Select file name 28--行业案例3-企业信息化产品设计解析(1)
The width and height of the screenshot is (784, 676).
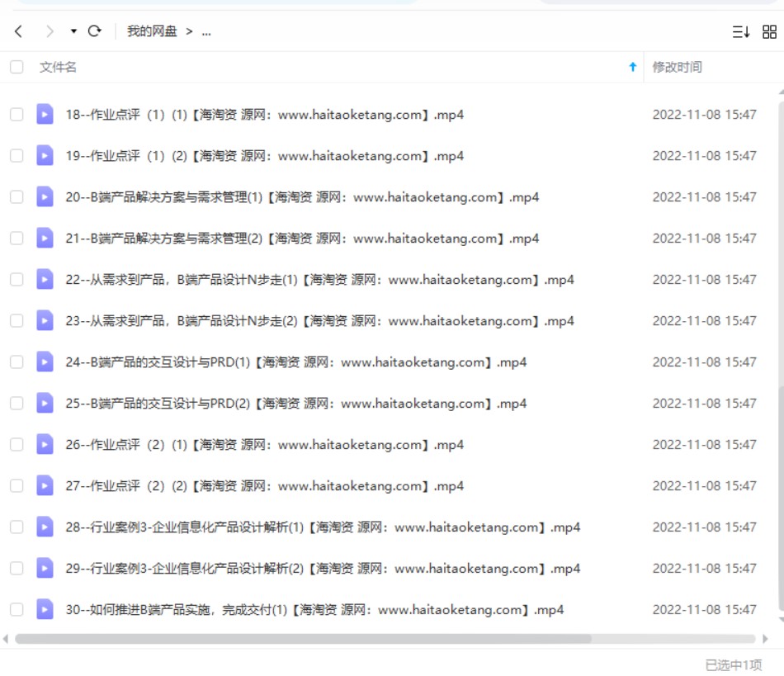click(323, 527)
